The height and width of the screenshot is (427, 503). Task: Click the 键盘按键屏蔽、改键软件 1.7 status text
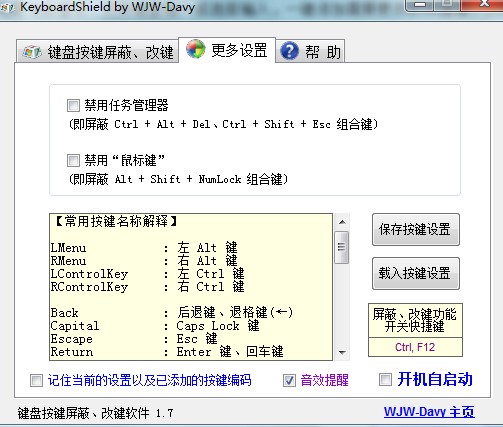click(x=96, y=413)
